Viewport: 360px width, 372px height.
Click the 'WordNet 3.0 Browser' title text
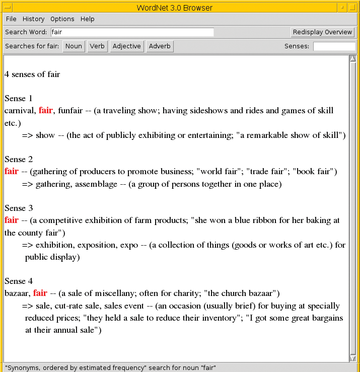point(174,7)
